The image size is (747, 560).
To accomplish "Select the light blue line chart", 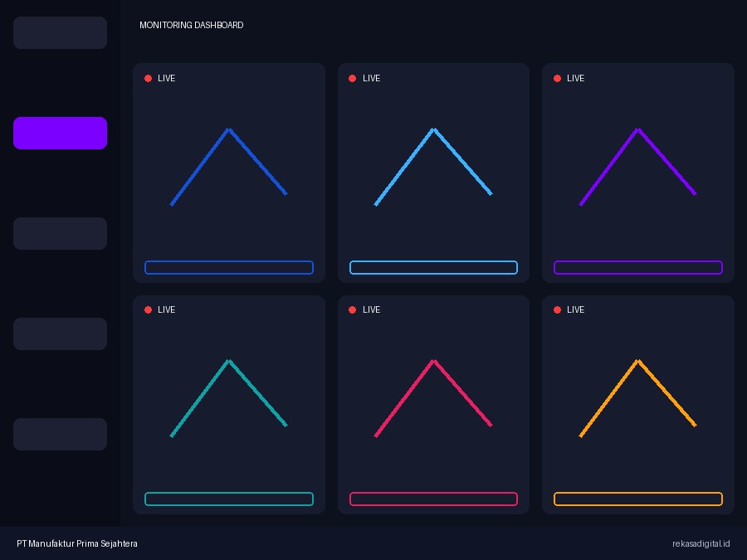I will tap(433, 167).
